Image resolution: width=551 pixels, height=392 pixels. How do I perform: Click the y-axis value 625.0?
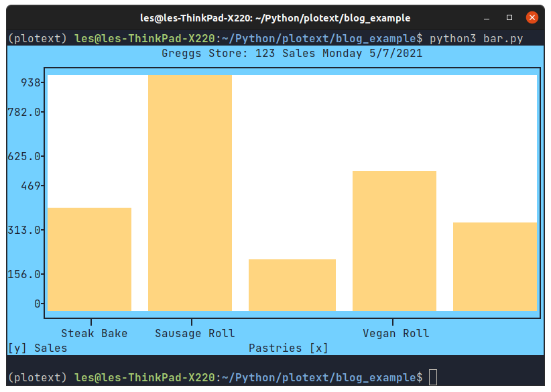pos(24,156)
